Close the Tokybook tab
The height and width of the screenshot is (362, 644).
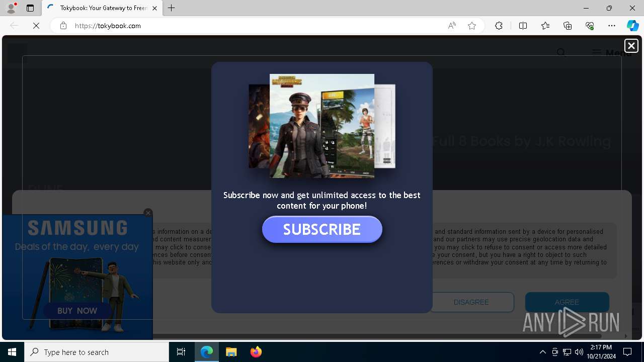tap(154, 8)
